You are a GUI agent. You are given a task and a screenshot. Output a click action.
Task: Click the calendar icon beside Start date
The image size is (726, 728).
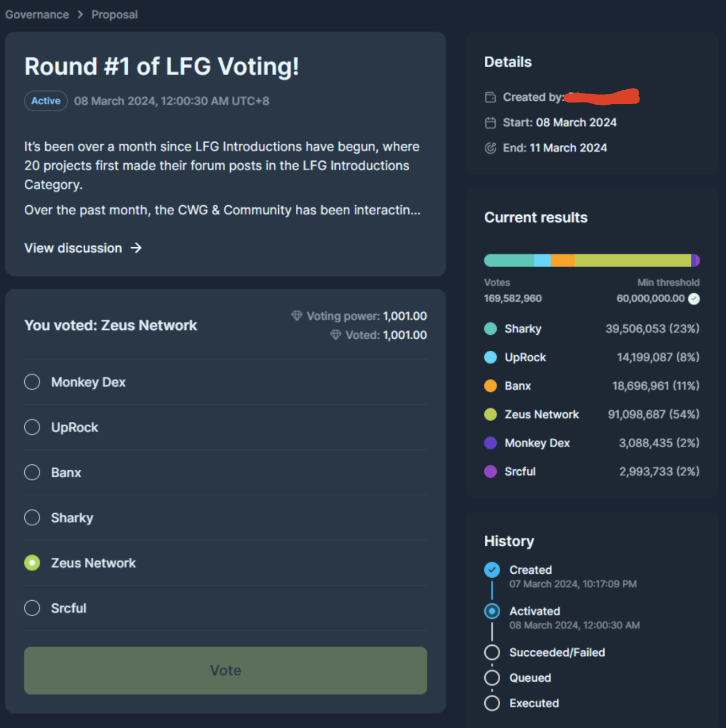[x=490, y=123]
